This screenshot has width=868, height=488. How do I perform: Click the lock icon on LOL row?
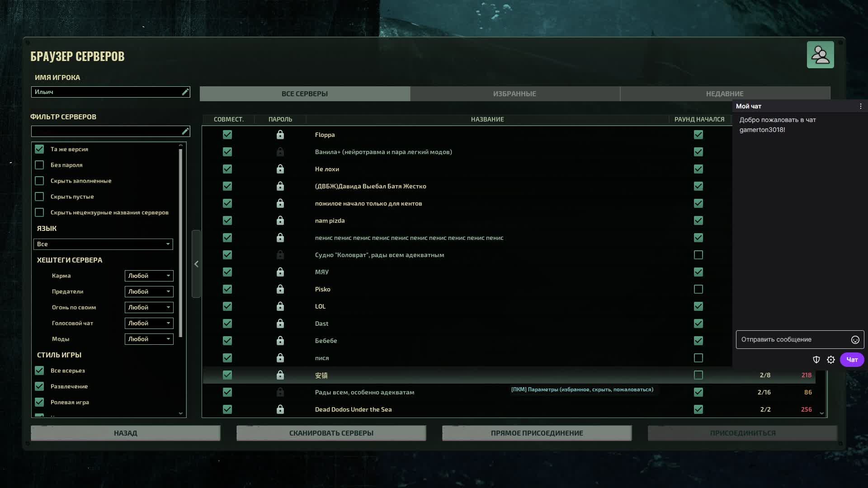tap(280, 306)
